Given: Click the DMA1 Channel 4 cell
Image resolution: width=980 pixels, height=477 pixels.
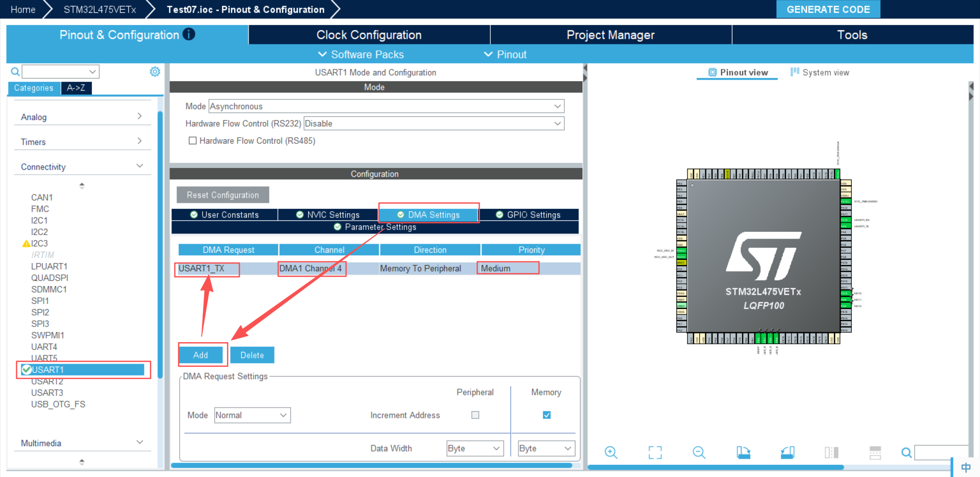Looking at the screenshot, I should tap(329, 269).
